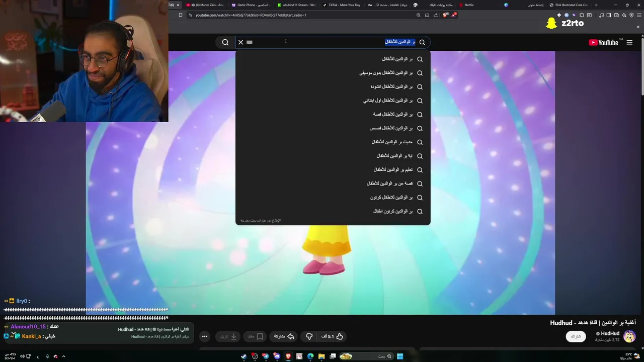Clear the search box with the X
This screenshot has width=644, height=362.
[240, 42]
